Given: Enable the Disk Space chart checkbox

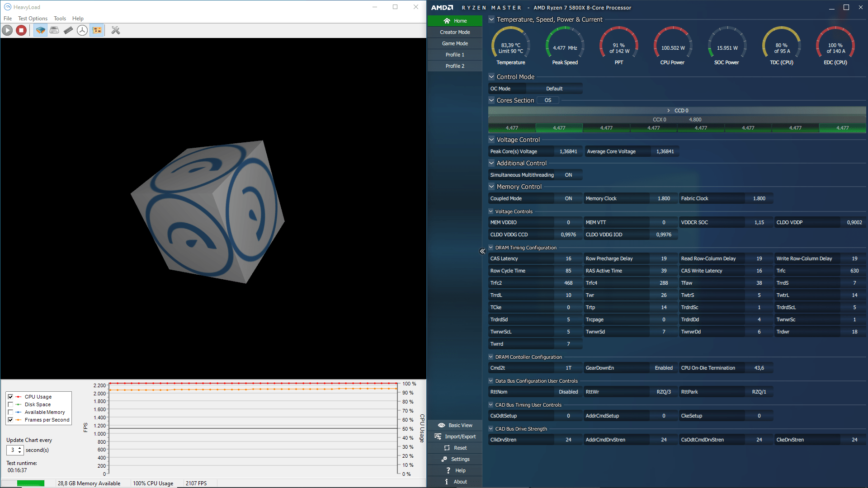Looking at the screenshot, I should pos(10,404).
